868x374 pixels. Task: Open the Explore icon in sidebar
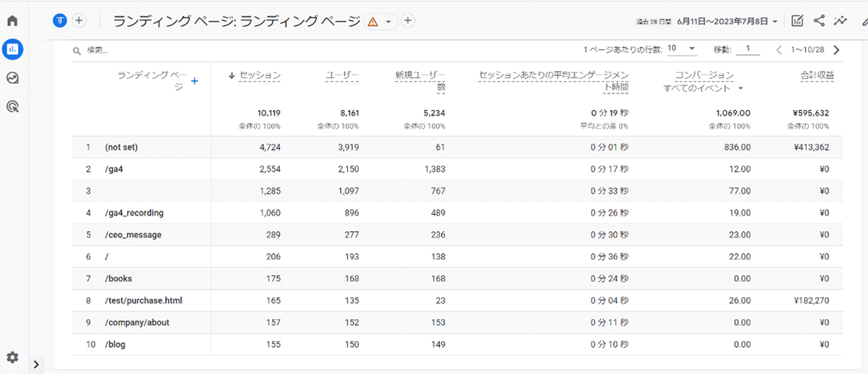click(12, 78)
